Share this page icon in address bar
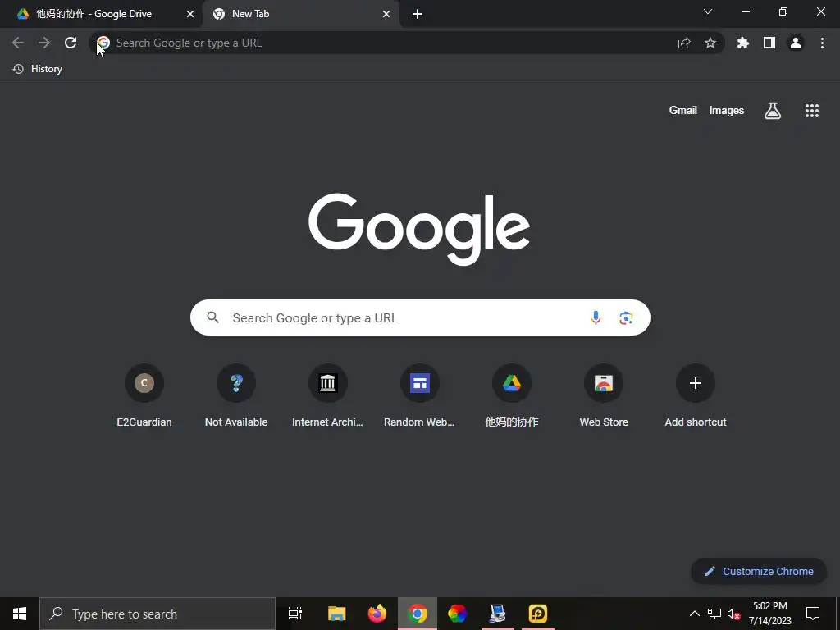Screen dimensions: 840x630 point(684,43)
